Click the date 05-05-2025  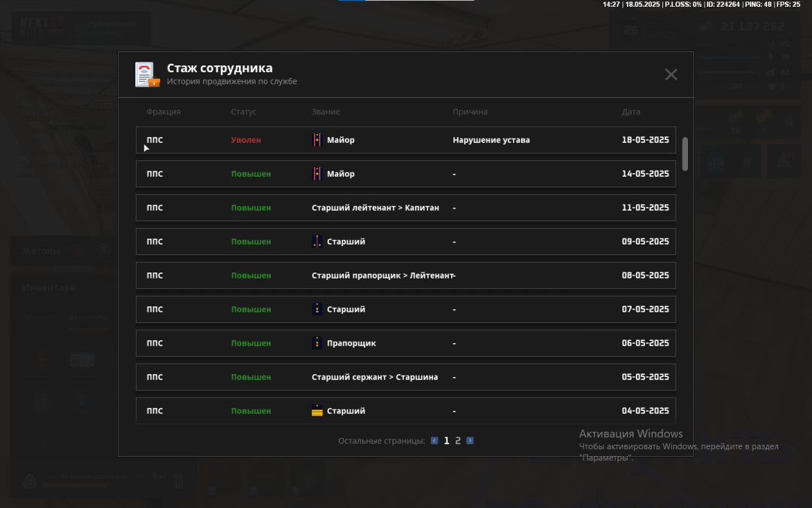[645, 377]
